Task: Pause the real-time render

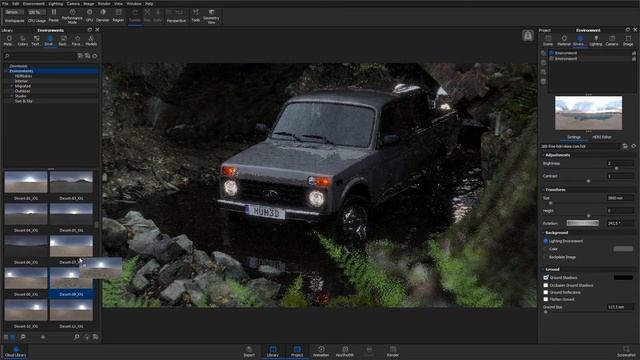Action: [53, 15]
